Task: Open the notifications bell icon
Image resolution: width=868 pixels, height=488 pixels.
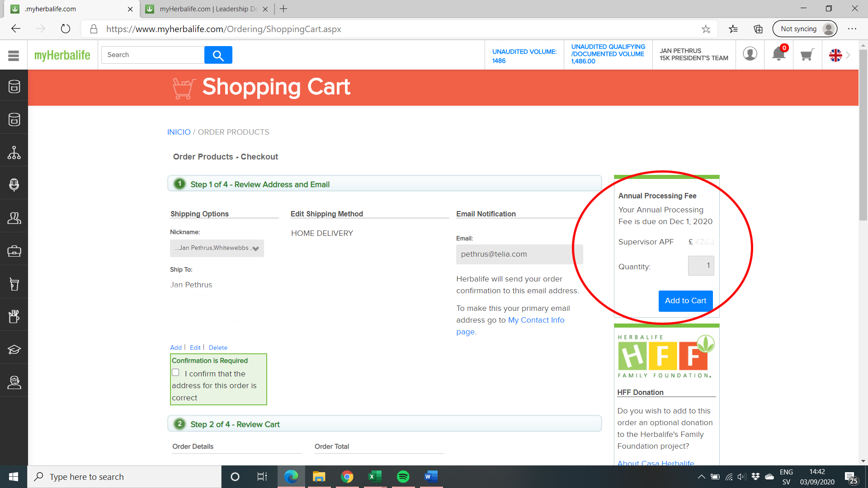Action: [x=779, y=54]
